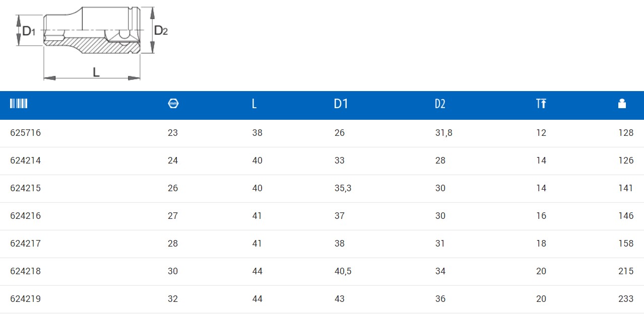Click the weight icon in the header
The image size is (644, 314).
622,104
